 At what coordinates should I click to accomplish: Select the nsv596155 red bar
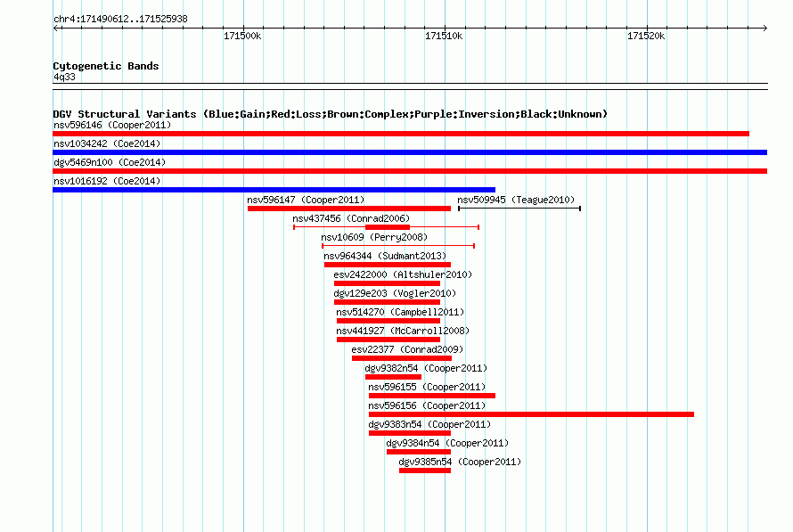[x=432, y=396]
